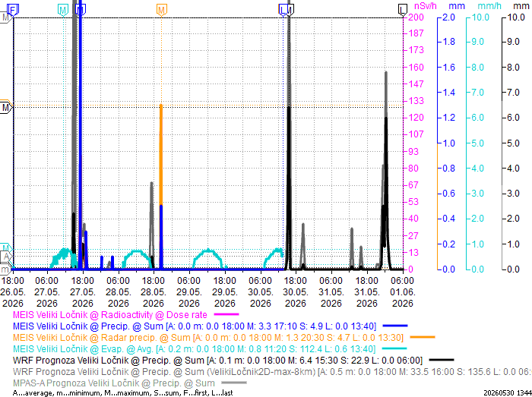This screenshot has width=532, height=397.
Task: Select the blue Precip. Sum legend line sample
Action: pyautogui.click(x=395, y=326)
